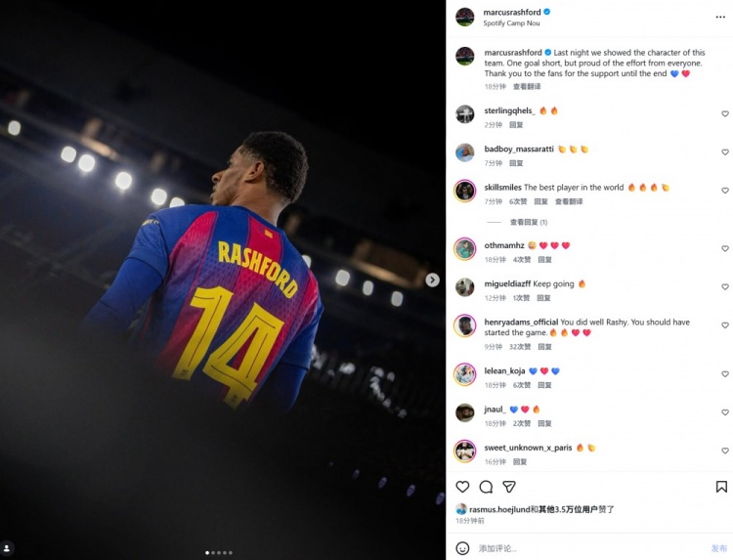
Task: Show translation of skillsmiles comment
Action: pyautogui.click(x=569, y=201)
